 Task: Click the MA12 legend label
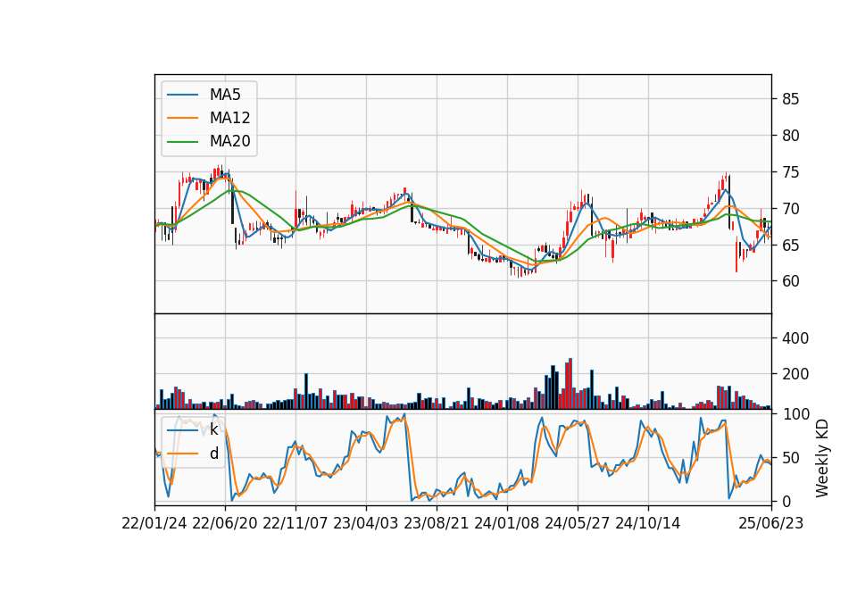point(230,118)
